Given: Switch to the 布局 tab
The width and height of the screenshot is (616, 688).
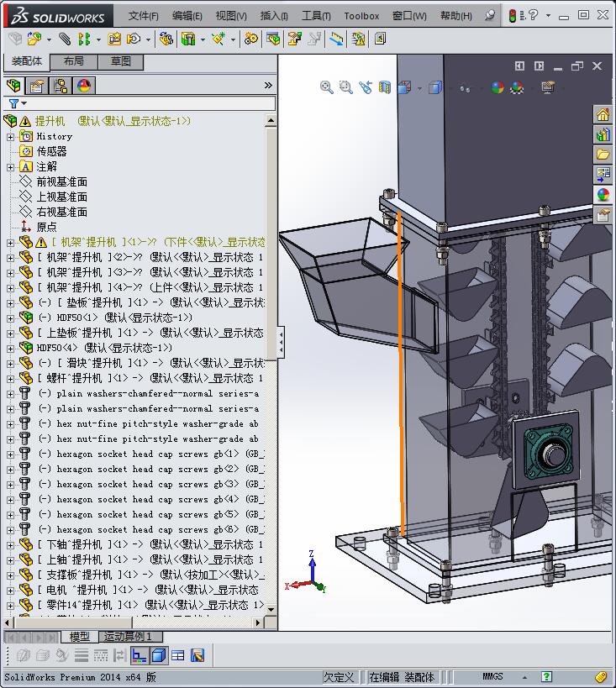Looking at the screenshot, I should click(74, 61).
